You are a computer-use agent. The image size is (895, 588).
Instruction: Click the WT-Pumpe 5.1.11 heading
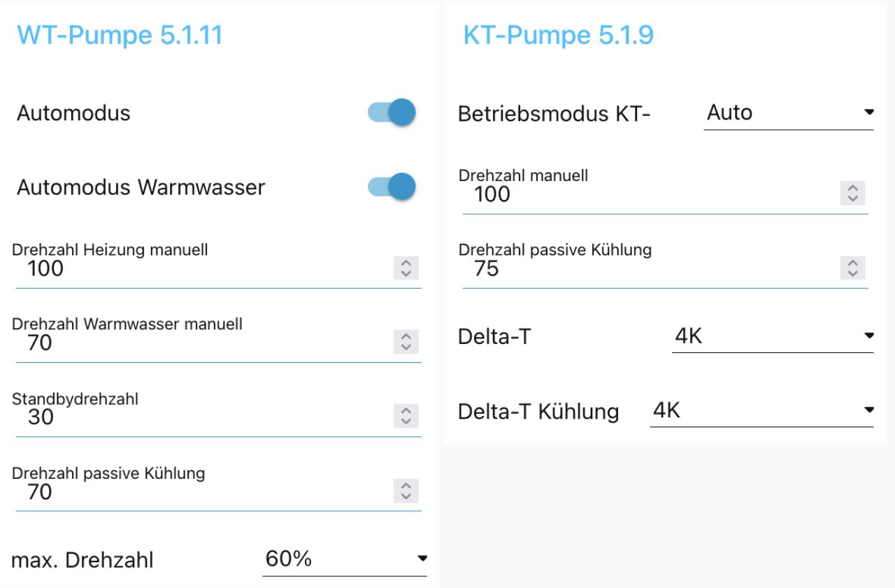(x=120, y=35)
